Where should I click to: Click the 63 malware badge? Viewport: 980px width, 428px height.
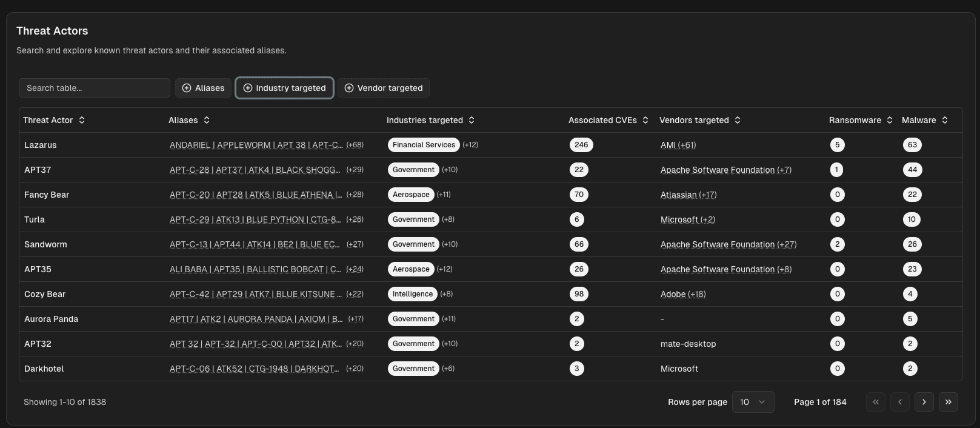(912, 145)
